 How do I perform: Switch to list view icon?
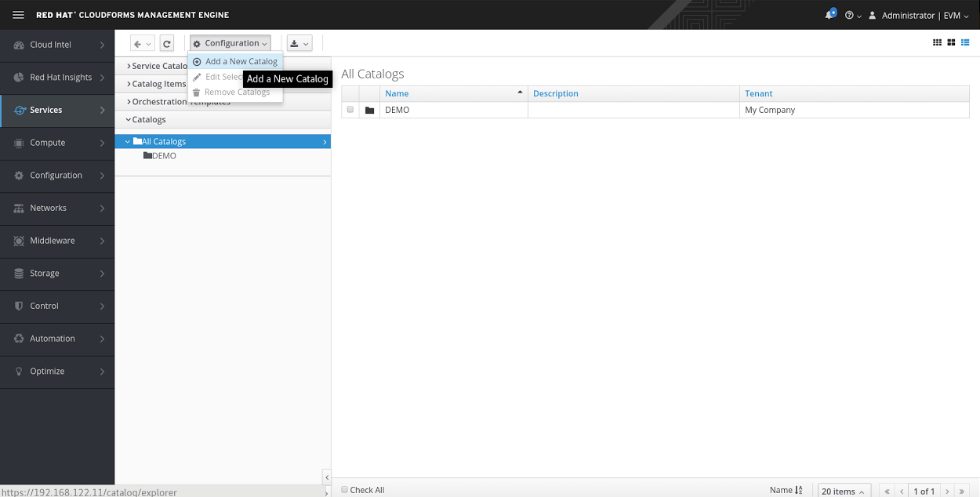965,42
